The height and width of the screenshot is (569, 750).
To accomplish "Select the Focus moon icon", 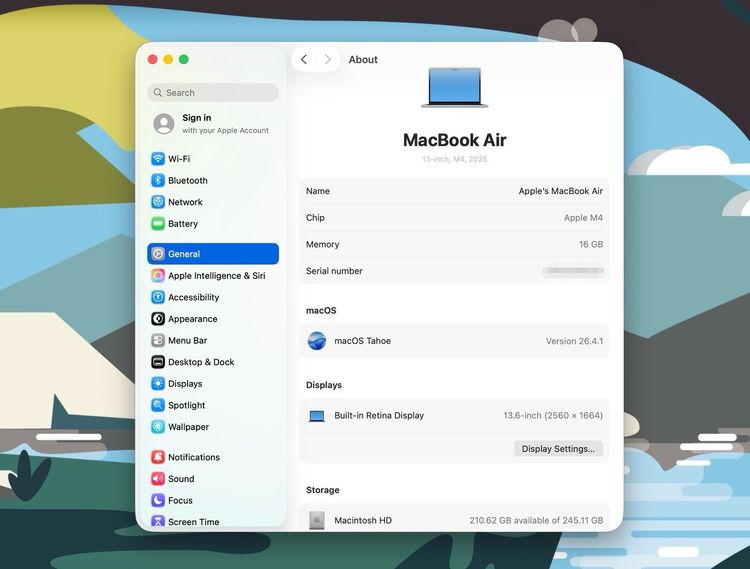I will (x=158, y=500).
